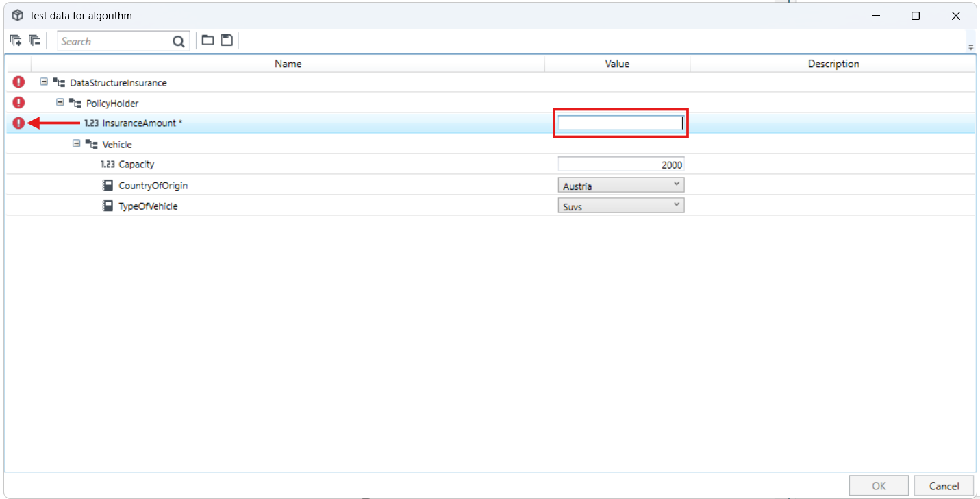Click the numeric type icon beside InsuranceAmount
This screenshot has width=980, height=499.
point(92,123)
